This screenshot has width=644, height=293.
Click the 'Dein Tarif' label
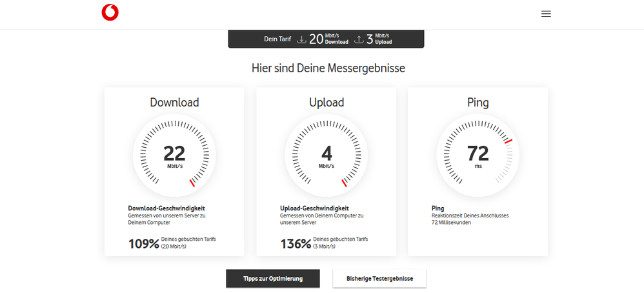click(x=277, y=39)
